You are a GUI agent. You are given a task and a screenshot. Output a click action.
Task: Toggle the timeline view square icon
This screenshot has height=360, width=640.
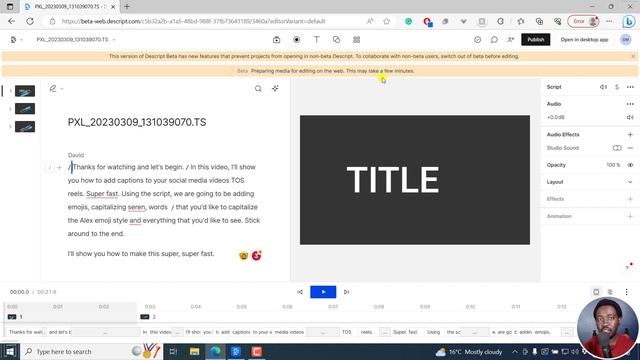[x=596, y=292]
